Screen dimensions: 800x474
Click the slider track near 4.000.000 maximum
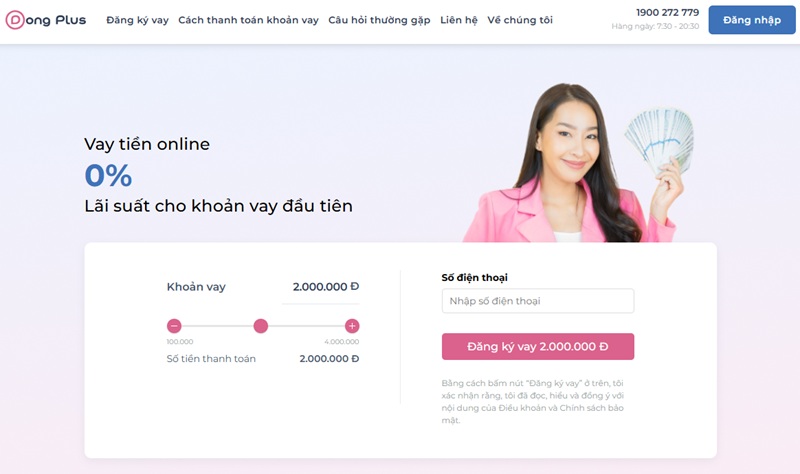(x=327, y=326)
